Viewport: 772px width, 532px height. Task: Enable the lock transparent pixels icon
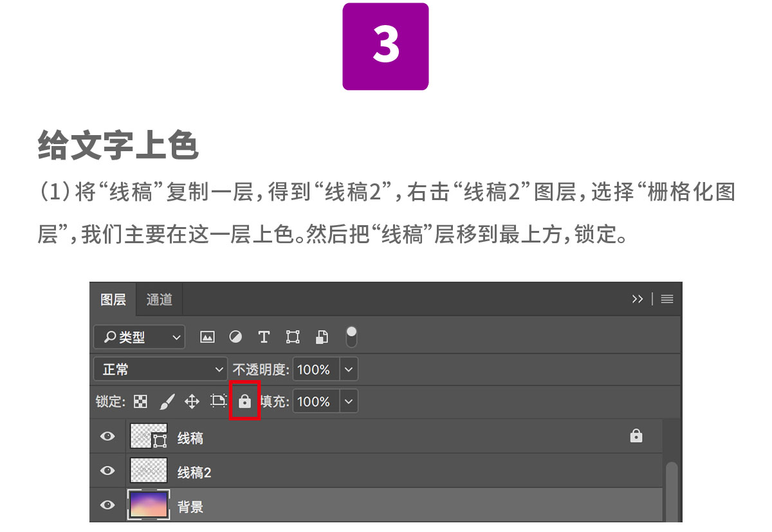pos(140,401)
